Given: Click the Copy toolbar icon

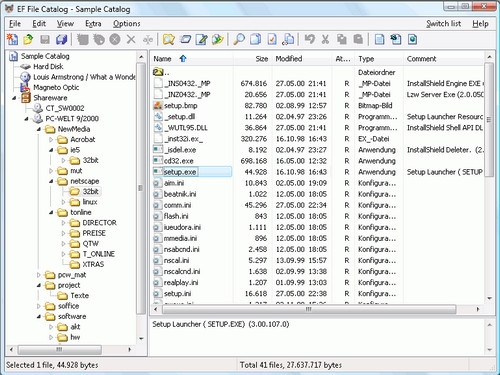Looking at the screenshot, I should pos(342,39).
